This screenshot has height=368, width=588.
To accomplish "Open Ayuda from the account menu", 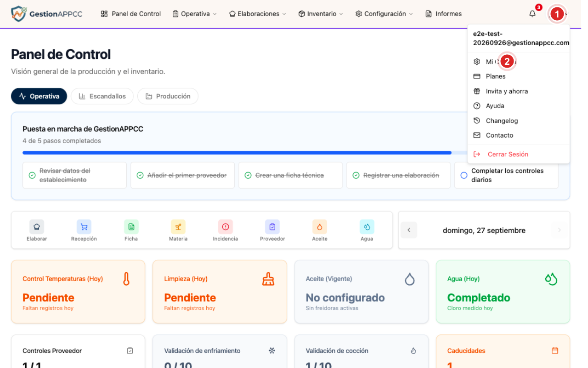I will click(x=519, y=106).
